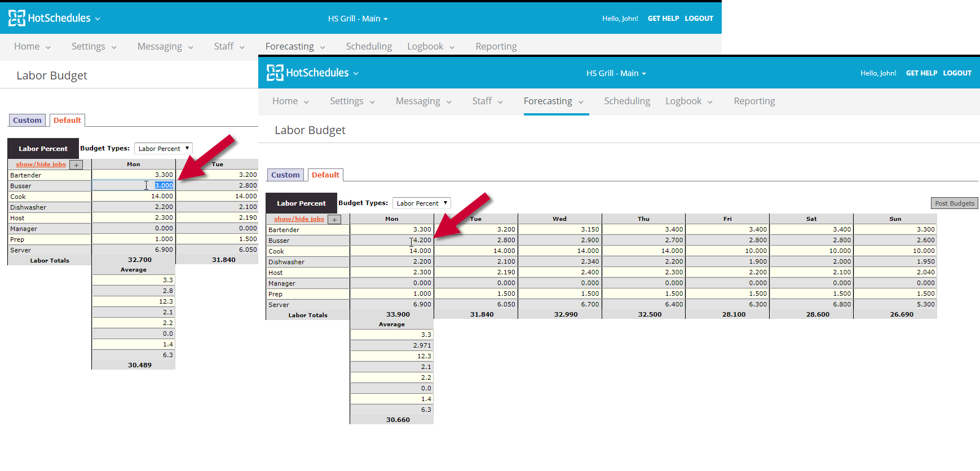Expand the Forecasting menu in the front window
The height and width of the screenshot is (471, 980).
[x=554, y=101]
